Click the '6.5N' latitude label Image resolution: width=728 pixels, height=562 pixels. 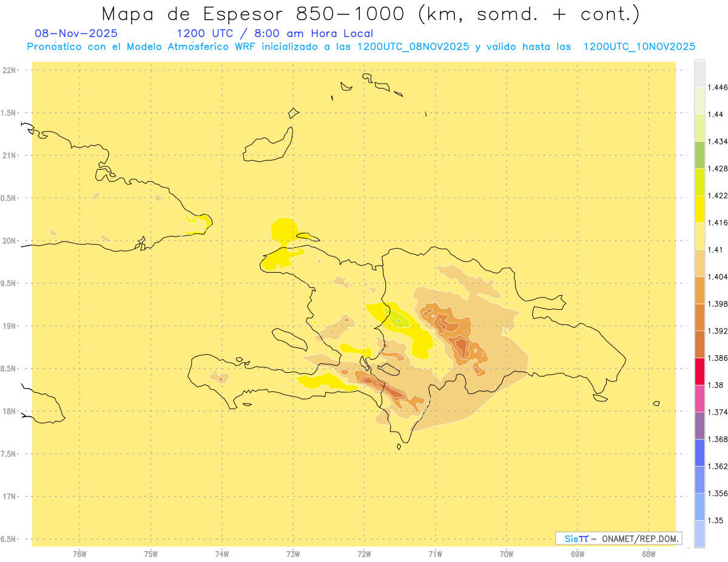coord(9,539)
